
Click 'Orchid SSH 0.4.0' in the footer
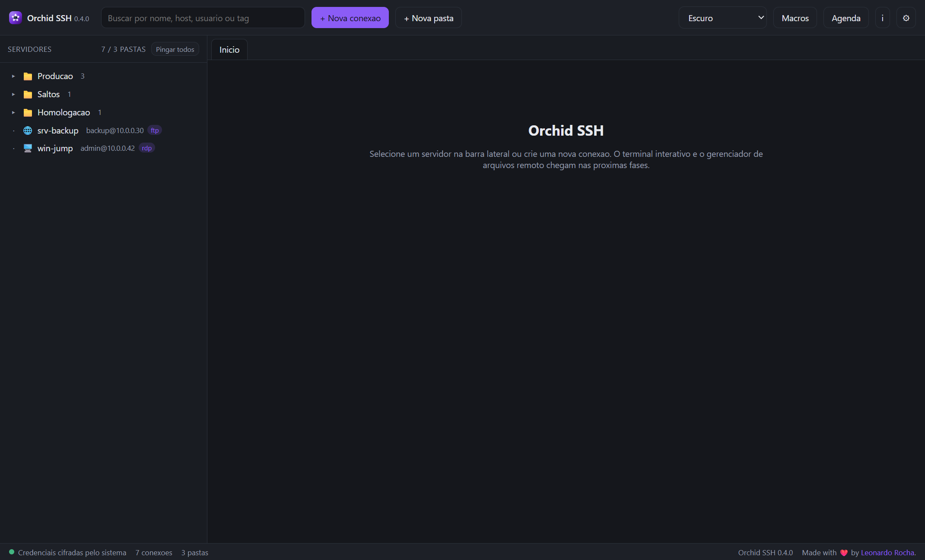click(x=765, y=553)
